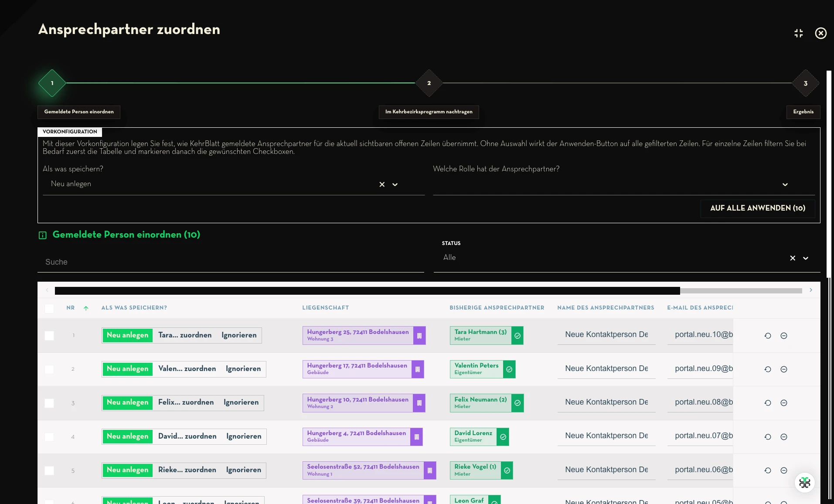Clear the 'Neu anlegen' selection
Screen dimensions: 834x504
click(382, 184)
